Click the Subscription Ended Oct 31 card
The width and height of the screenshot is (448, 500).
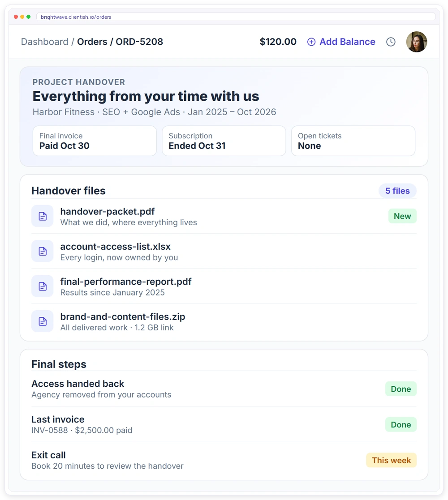pos(224,141)
